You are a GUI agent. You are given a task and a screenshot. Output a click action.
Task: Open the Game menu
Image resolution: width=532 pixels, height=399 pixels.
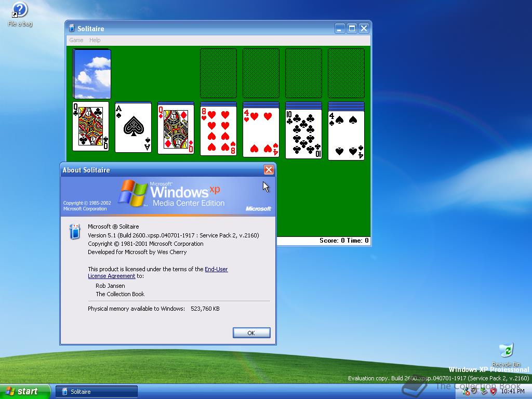point(76,40)
